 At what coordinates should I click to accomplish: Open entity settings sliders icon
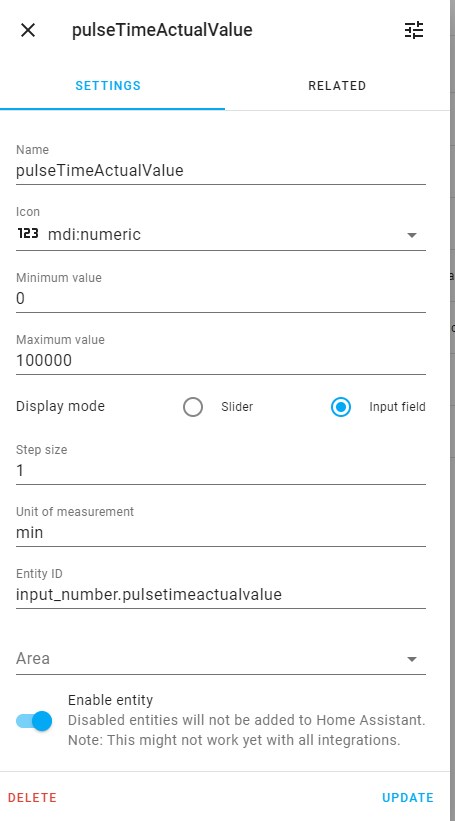414,30
